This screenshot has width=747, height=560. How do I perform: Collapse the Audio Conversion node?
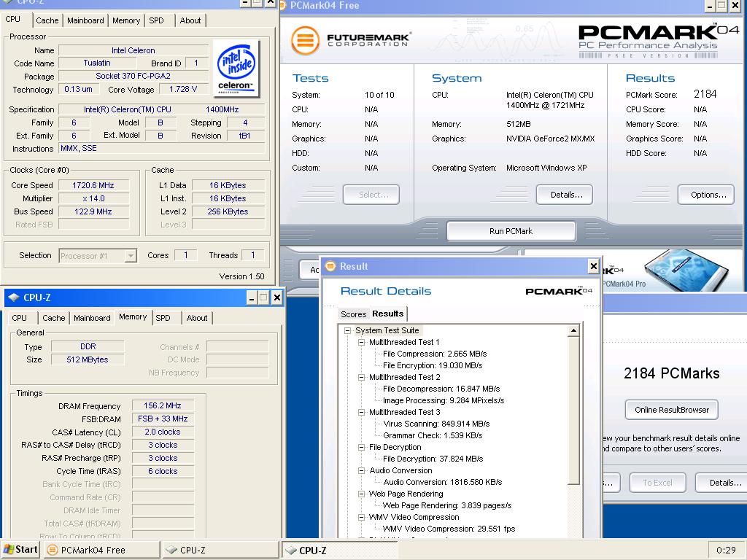click(362, 470)
